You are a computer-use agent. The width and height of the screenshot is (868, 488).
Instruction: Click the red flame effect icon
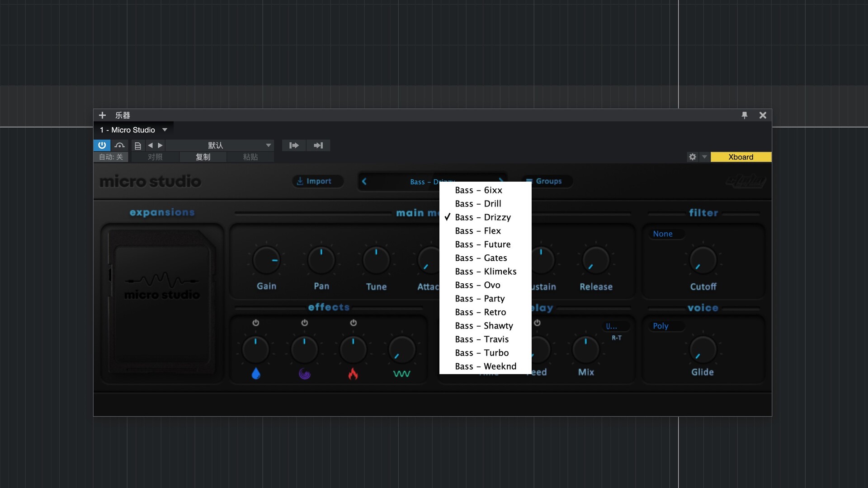coord(353,374)
